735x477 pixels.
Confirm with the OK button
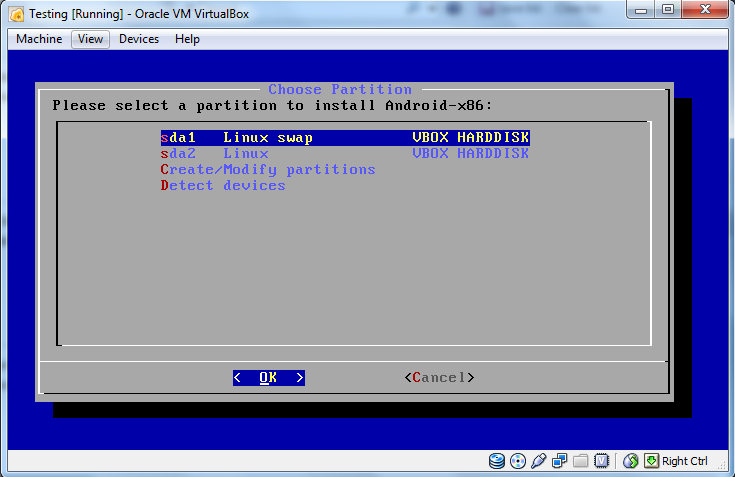pyautogui.click(x=269, y=378)
